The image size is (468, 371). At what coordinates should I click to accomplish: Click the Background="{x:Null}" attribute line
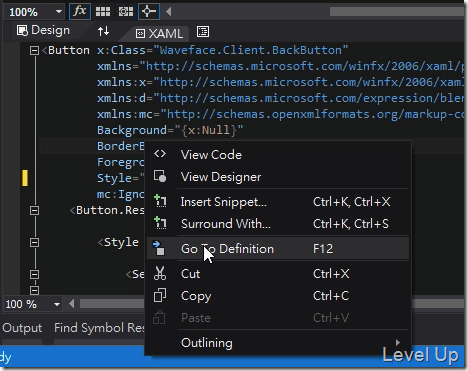(x=170, y=130)
